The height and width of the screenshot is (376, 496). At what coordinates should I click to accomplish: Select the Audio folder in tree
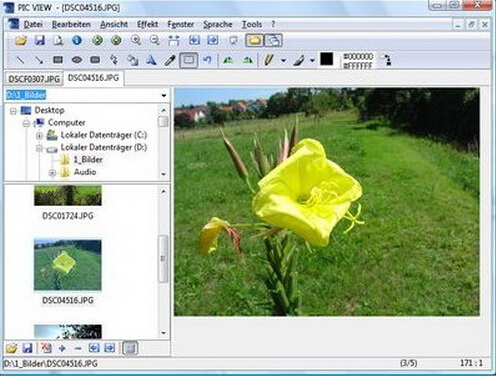coord(85,172)
